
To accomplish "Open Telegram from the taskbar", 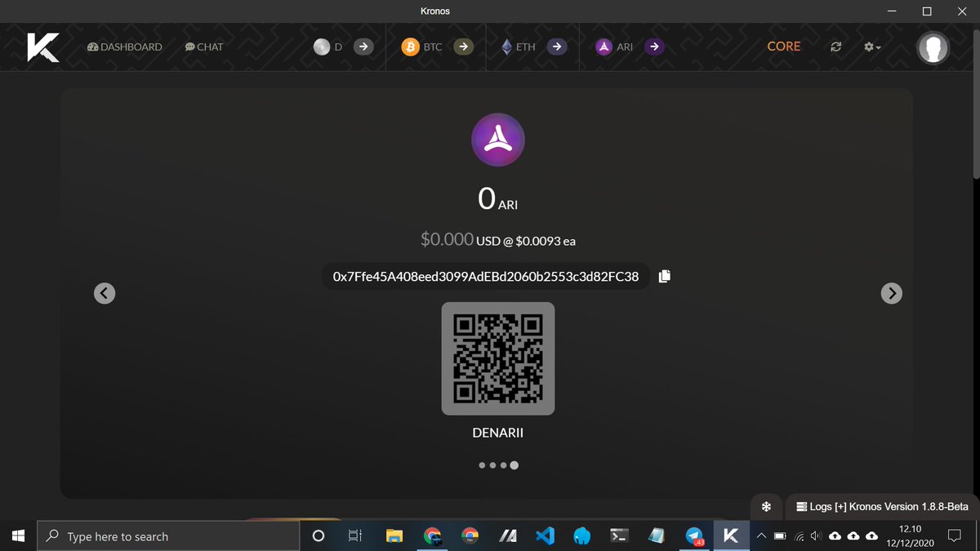I will point(694,536).
